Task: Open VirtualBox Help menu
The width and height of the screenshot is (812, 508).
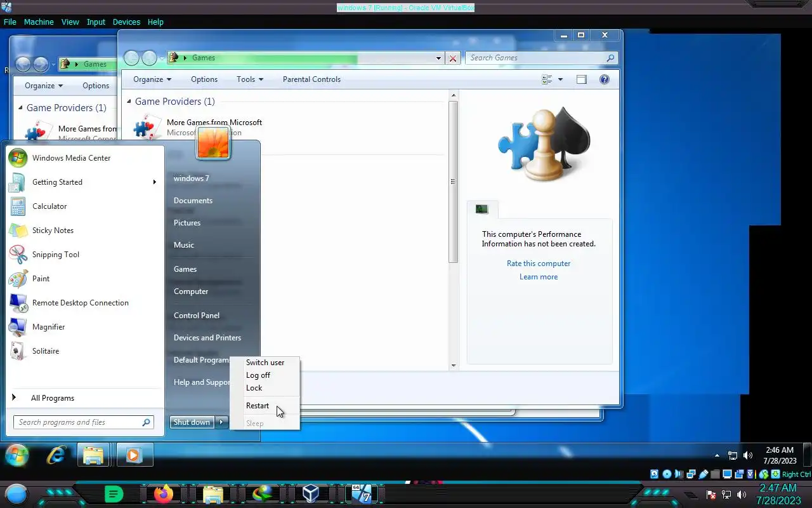Action: 155,22
